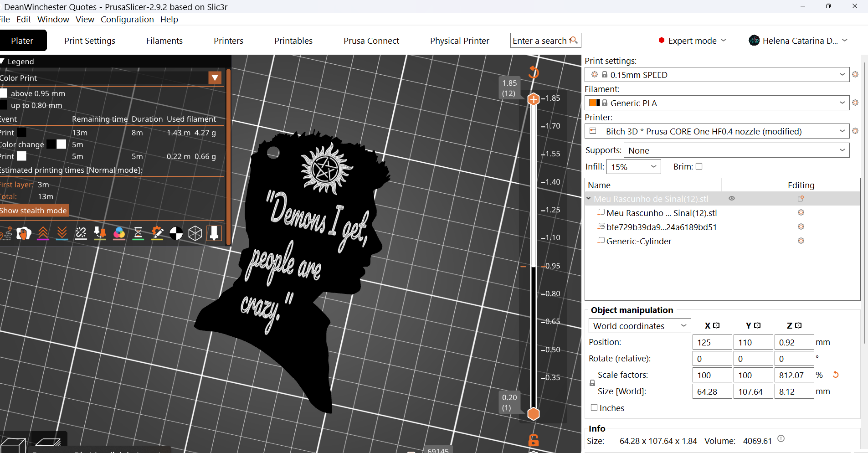Switch to the Filaments tab
This screenshot has height=453, width=868.
[164, 41]
